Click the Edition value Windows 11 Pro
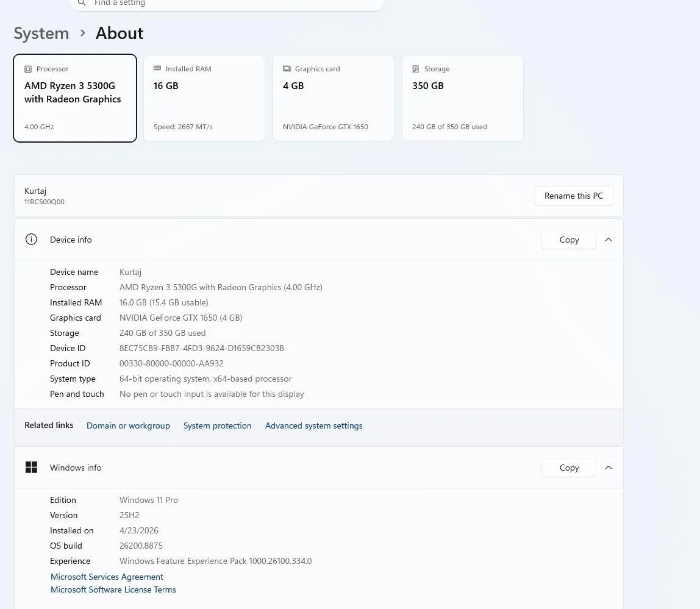 click(149, 500)
